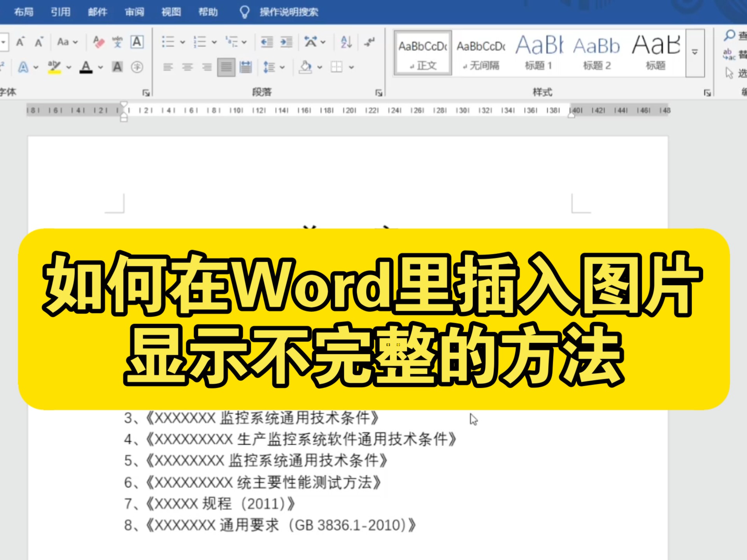Apply the font color A button
747x560 pixels.
pyautogui.click(x=86, y=67)
